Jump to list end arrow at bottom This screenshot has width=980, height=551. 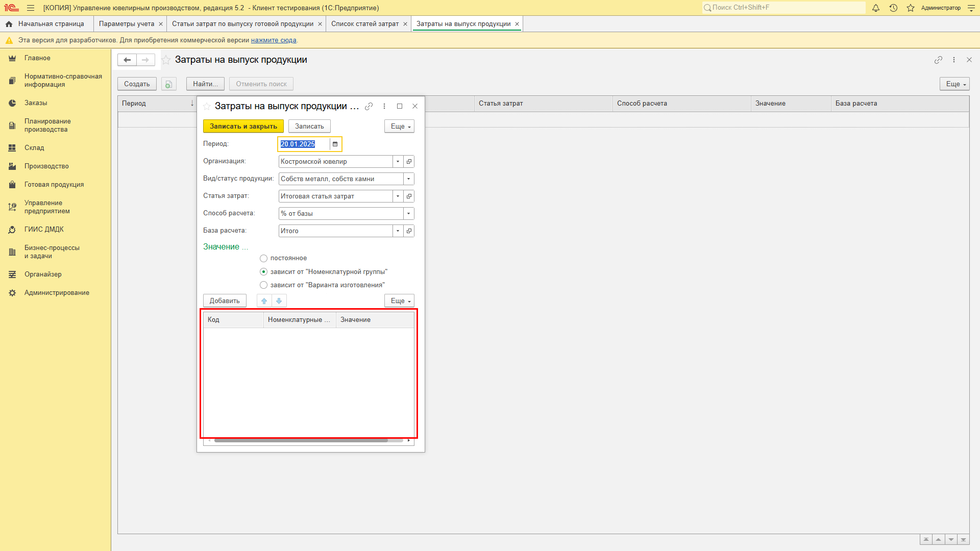963,540
